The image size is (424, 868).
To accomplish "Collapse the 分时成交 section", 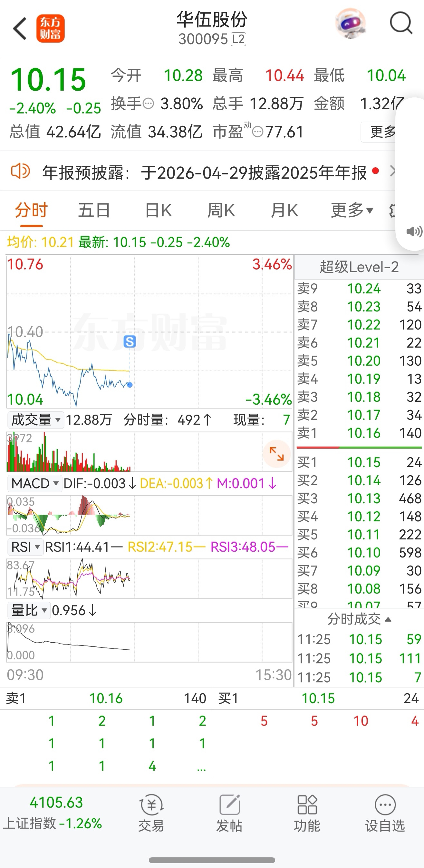I will (x=359, y=619).
